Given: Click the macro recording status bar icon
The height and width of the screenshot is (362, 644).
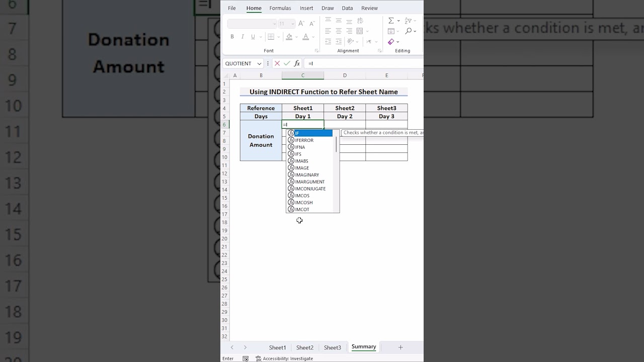Looking at the screenshot, I should [246, 358].
